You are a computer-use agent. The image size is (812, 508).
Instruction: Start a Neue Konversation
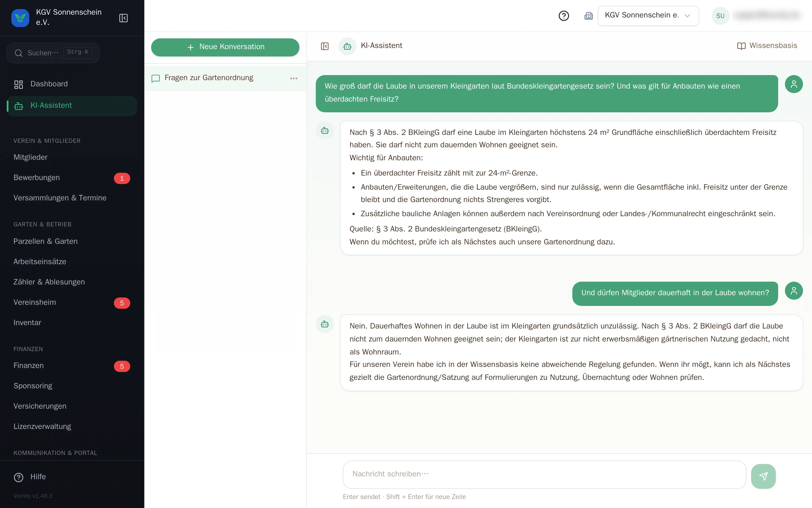[x=225, y=47]
